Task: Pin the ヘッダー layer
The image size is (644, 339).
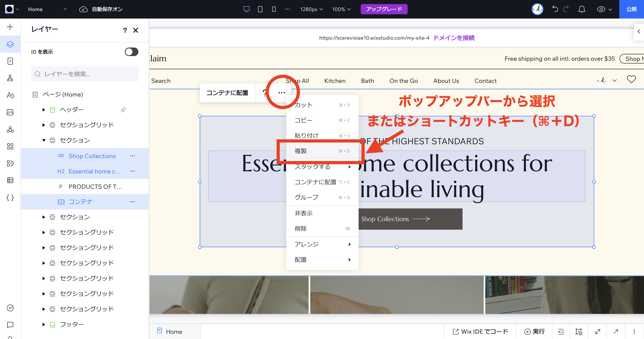Action: (123, 110)
